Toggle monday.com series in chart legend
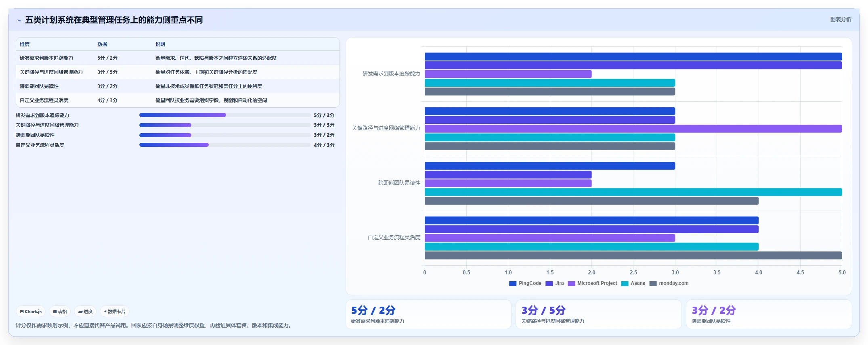Viewport: 868px width, 345px height. coord(669,283)
